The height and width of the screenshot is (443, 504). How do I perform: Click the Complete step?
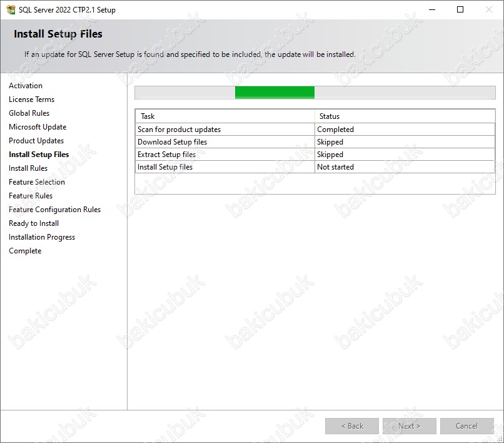coord(25,251)
